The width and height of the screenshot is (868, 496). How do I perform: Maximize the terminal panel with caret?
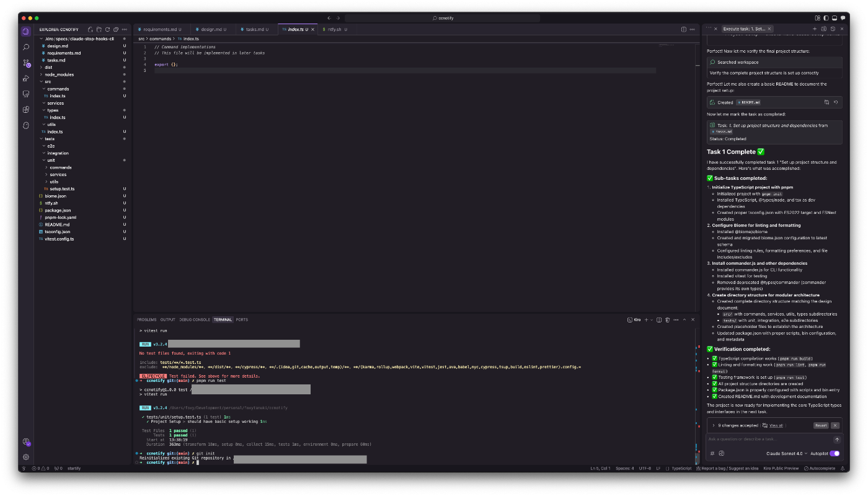[x=684, y=320]
